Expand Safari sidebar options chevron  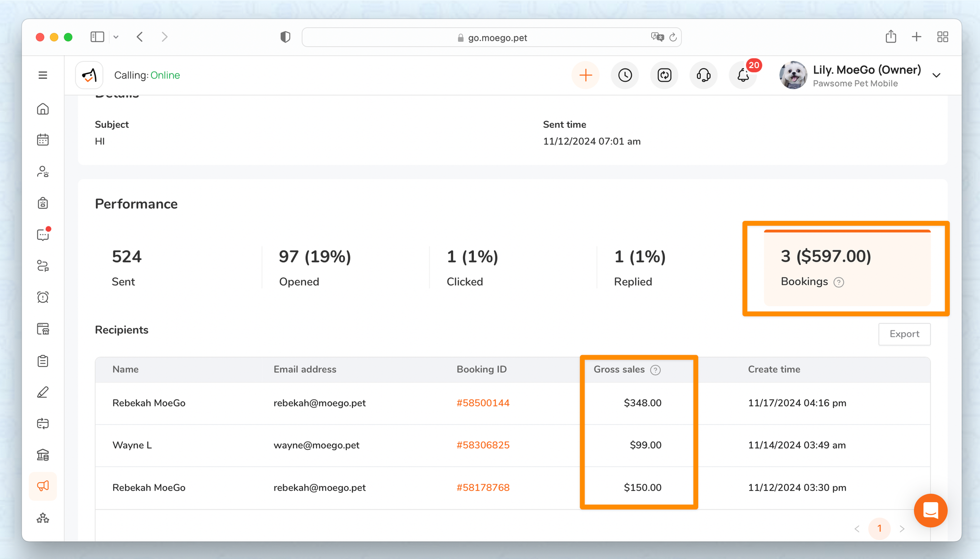[x=116, y=37]
